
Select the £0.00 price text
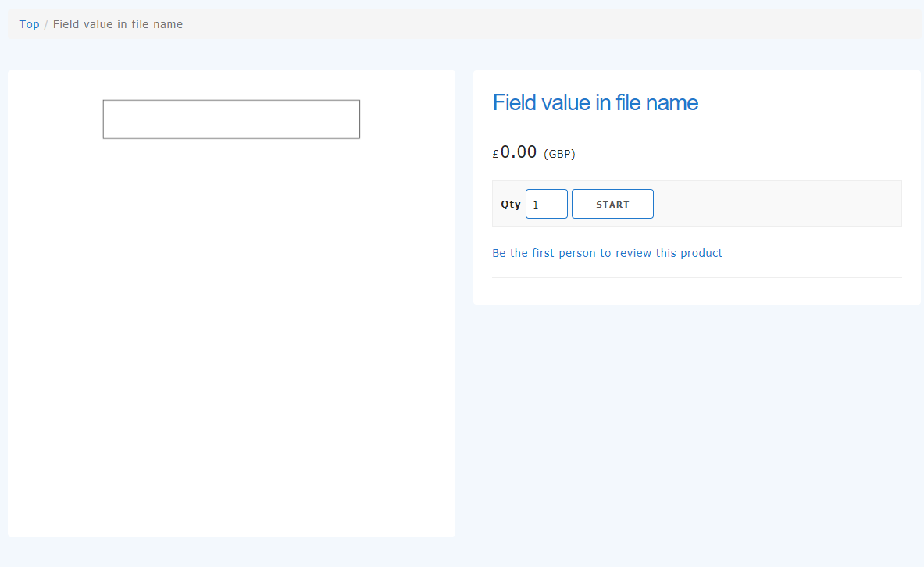(514, 152)
